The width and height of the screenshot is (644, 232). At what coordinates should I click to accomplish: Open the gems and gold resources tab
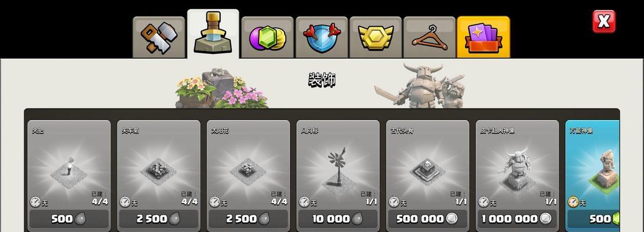(x=267, y=37)
